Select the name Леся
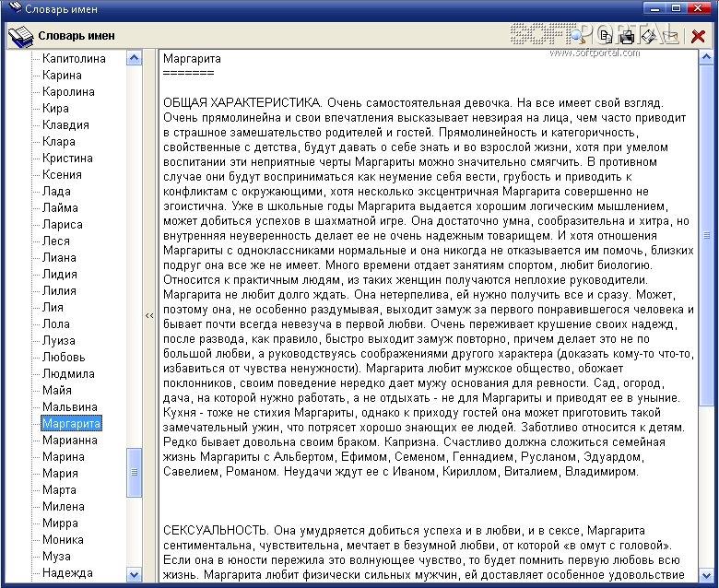The height and width of the screenshot is (588, 719). (x=56, y=241)
